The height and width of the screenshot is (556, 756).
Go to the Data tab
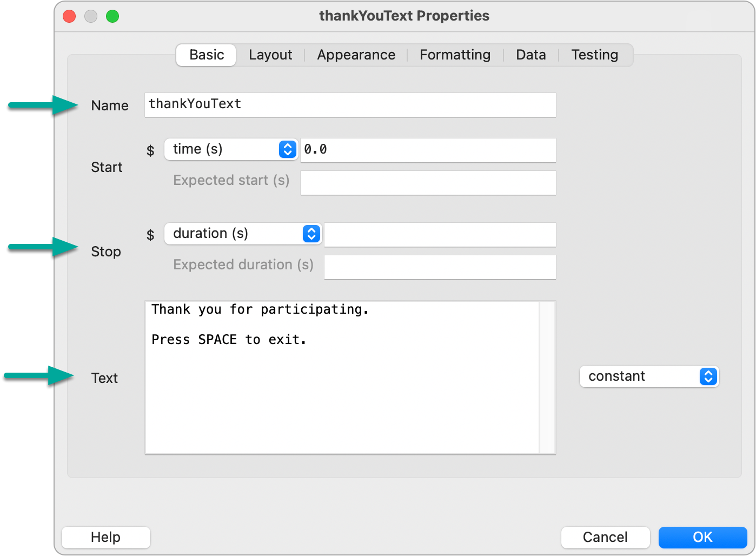coord(530,55)
